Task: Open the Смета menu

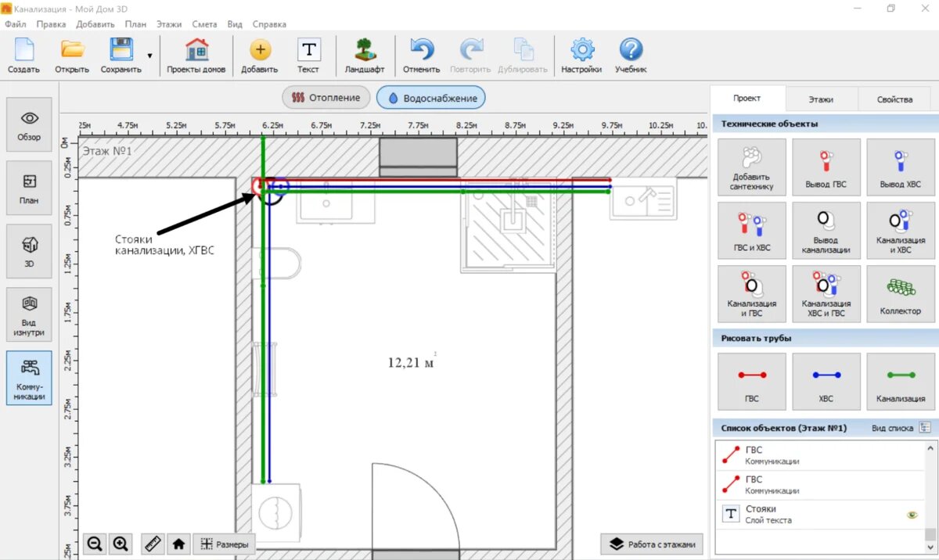Action: click(x=204, y=24)
